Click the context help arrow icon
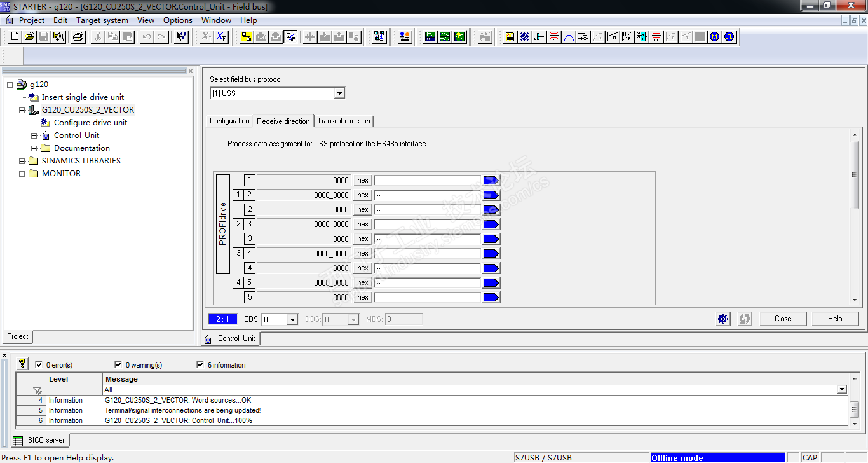Screen dimensions: 868x463 coord(181,37)
